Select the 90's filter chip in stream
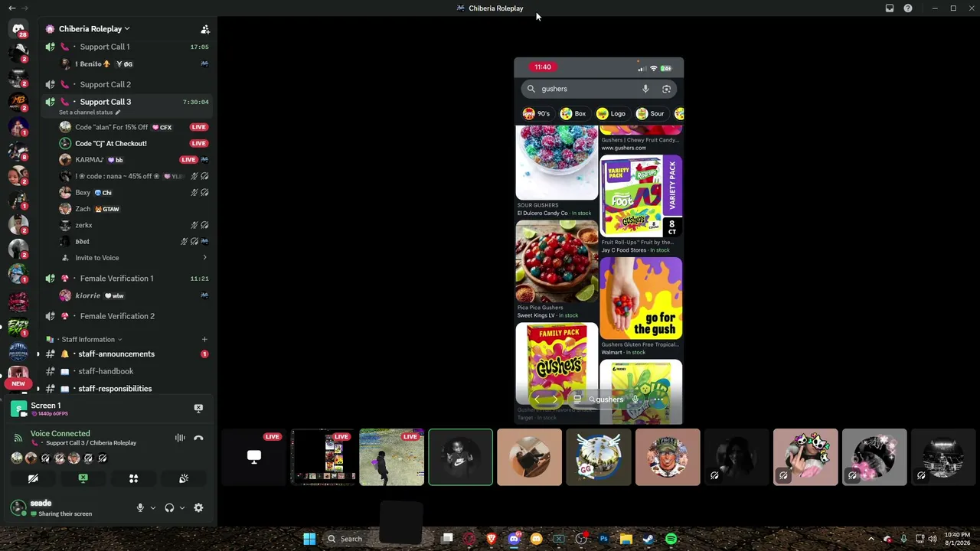The height and width of the screenshot is (551, 980). coord(537,113)
